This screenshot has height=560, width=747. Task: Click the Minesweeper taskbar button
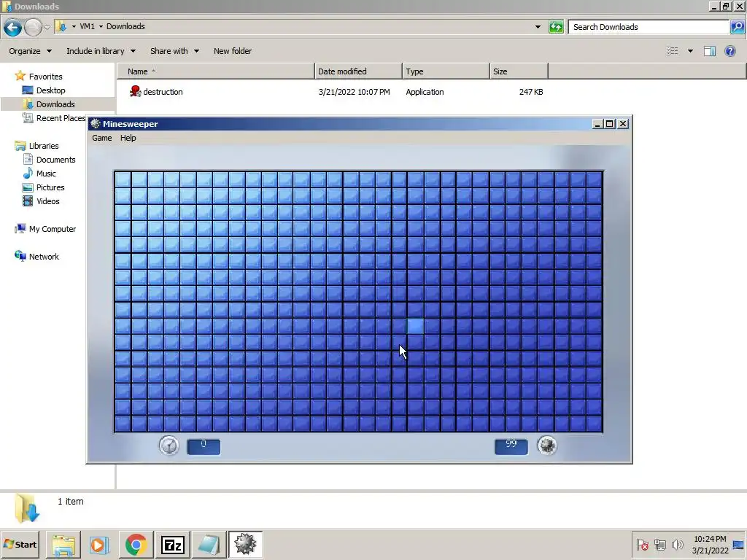[x=245, y=545]
